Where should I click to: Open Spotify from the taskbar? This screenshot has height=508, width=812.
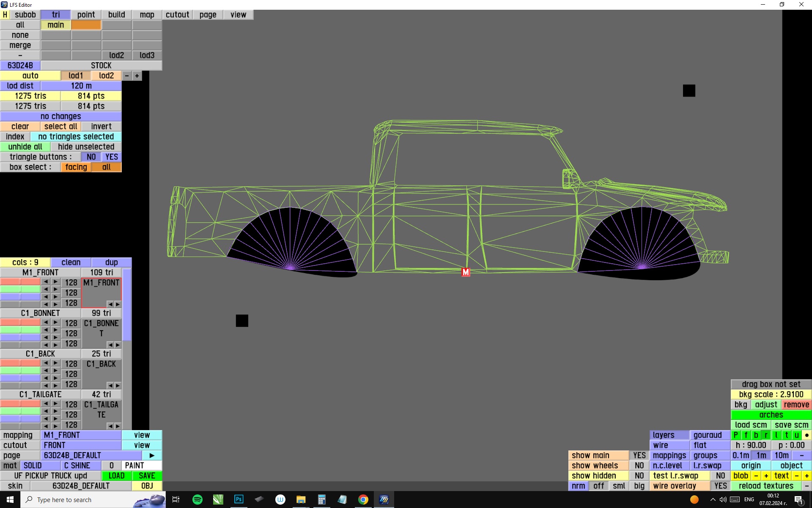(x=197, y=500)
